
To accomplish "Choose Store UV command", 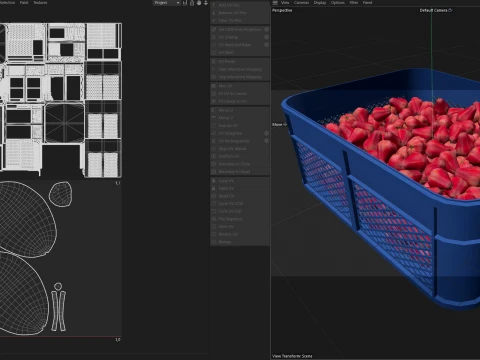I will (240, 227).
